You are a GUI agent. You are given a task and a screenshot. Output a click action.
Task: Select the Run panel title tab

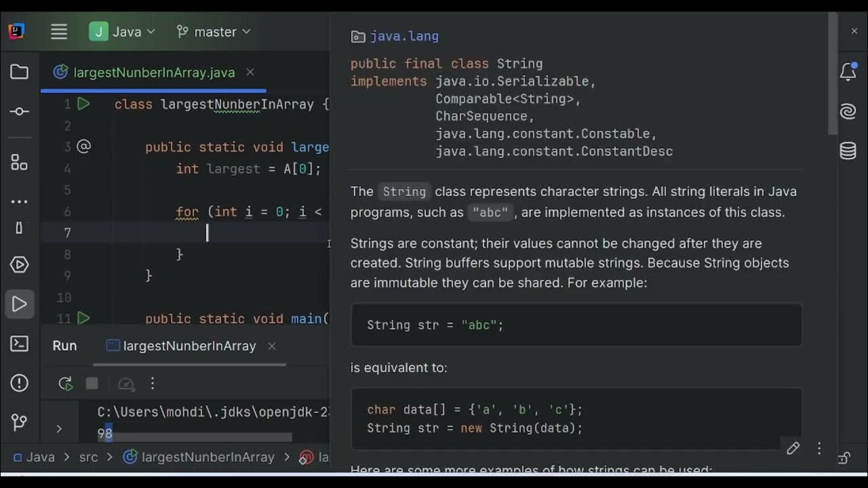tap(64, 346)
